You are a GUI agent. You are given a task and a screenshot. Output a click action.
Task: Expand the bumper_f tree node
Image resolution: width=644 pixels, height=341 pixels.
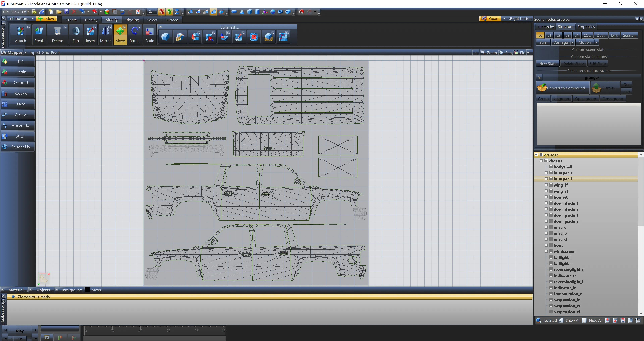(x=546, y=179)
